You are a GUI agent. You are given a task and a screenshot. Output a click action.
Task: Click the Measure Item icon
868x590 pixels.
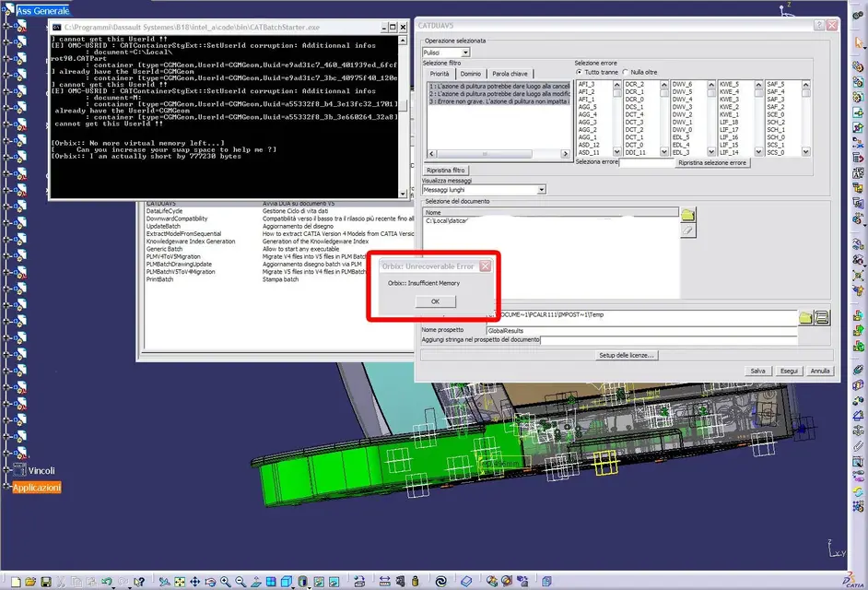click(x=400, y=581)
